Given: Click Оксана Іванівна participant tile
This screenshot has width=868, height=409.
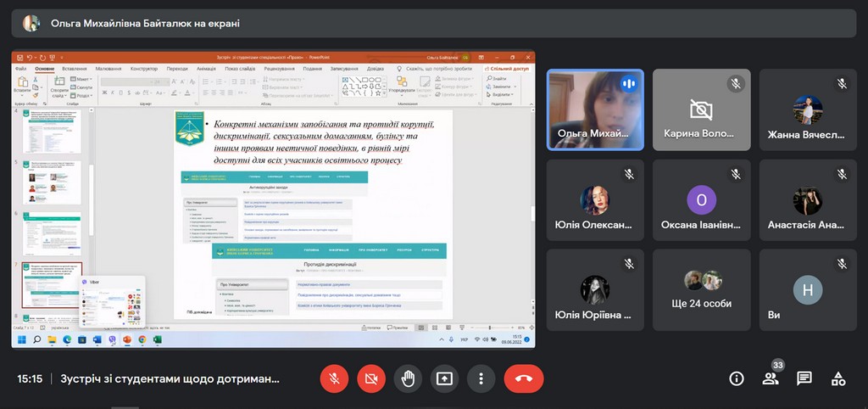Looking at the screenshot, I should pyautogui.click(x=701, y=199).
